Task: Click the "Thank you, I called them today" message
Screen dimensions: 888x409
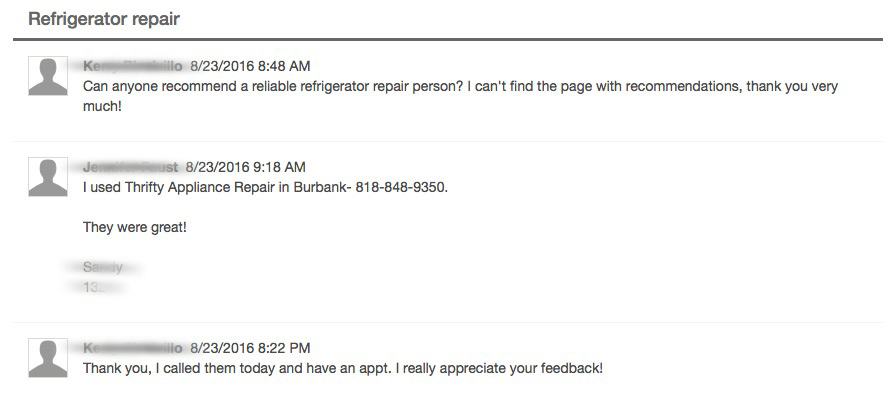Action: tap(342, 368)
